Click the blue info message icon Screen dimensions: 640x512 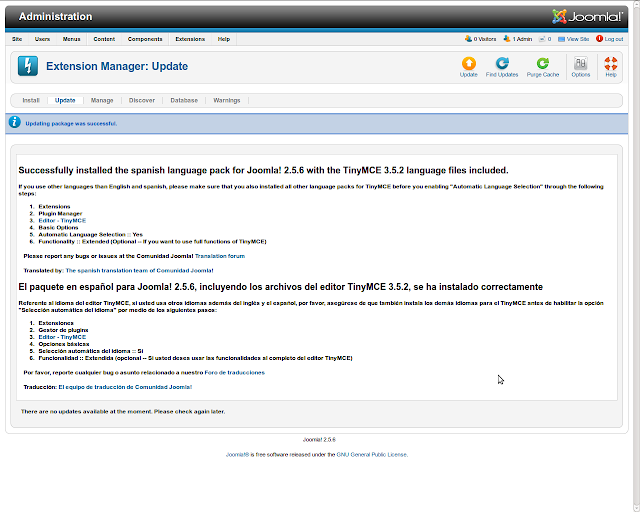15,122
